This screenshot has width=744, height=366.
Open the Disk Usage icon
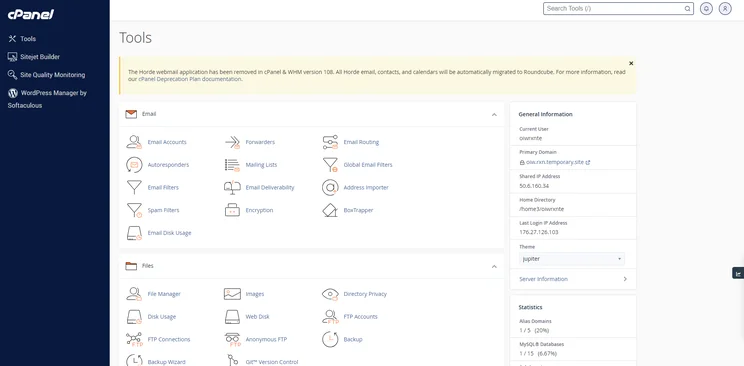(x=134, y=317)
